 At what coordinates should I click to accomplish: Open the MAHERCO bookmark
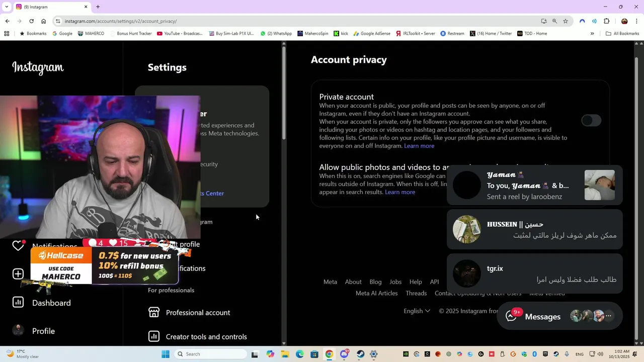click(x=91, y=34)
